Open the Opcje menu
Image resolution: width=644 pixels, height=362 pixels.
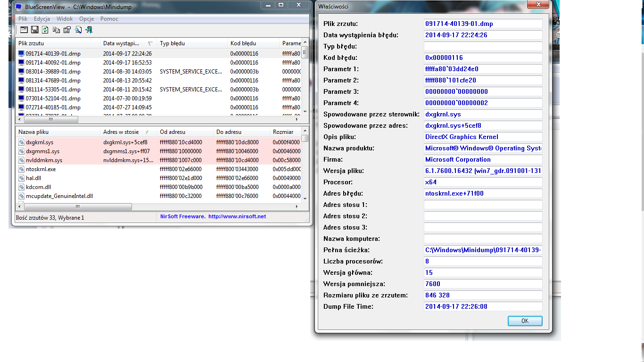click(87, 19)
